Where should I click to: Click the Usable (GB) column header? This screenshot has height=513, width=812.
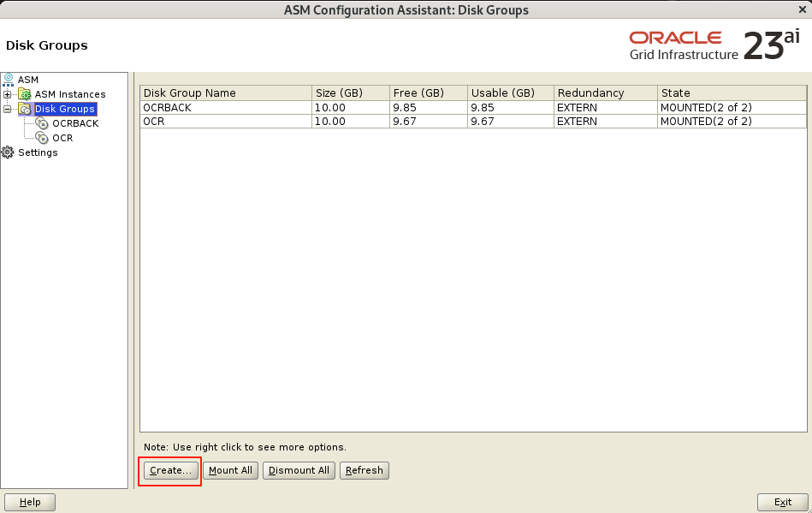tap(511, 92)
